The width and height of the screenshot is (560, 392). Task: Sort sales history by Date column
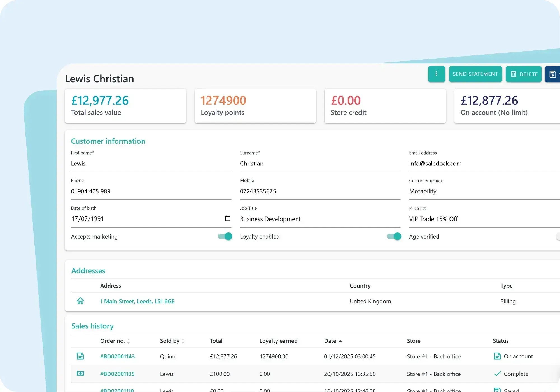click(x=333, y=341)
